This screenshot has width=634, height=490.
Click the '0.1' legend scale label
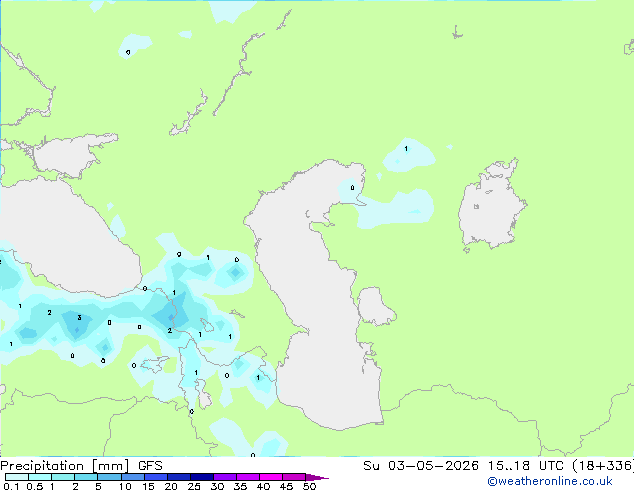[11, 486]
